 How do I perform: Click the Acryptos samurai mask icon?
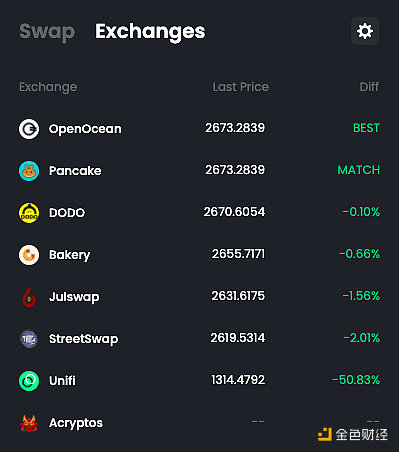[x=29, y=423]
